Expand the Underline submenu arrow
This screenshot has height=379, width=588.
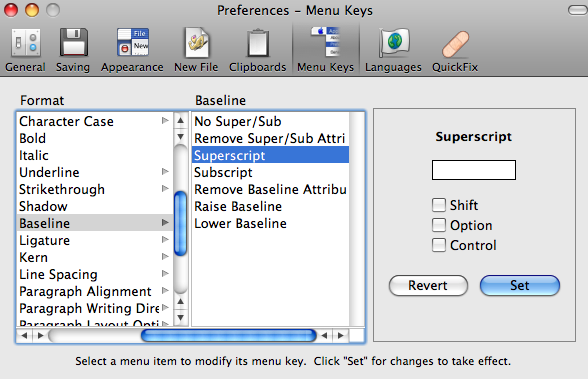[x=165, y=171]
